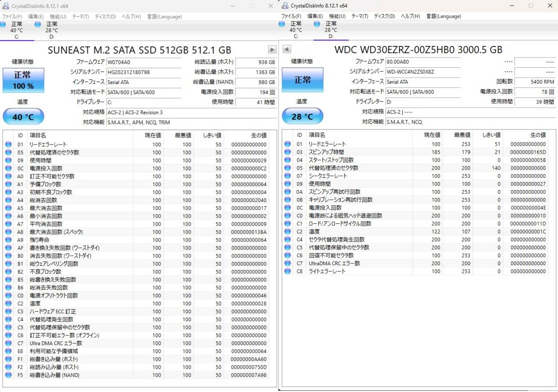The height and width of the screenshot is (392, 558).
Task: Click power-on count value 194 回
Action: (x=256, y=92)
